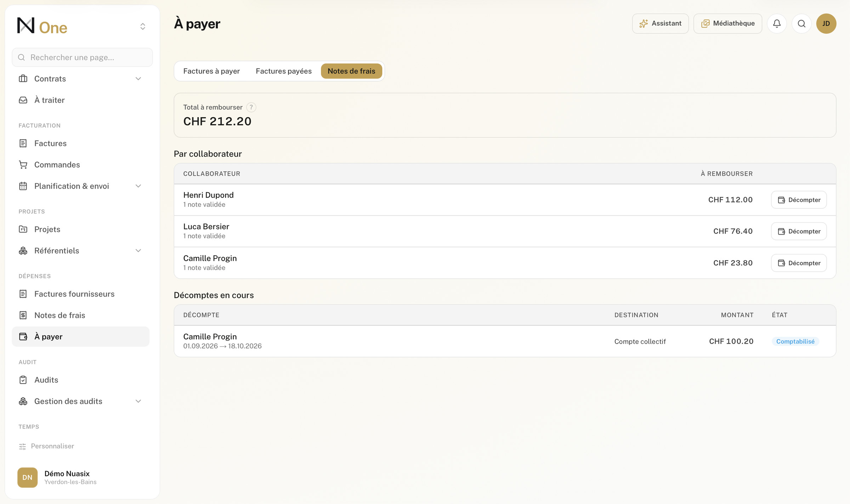This screenshot has width=850, height=504.
Task: Click Décompter for Henri Dupond
Action: (x=799, y=200)
